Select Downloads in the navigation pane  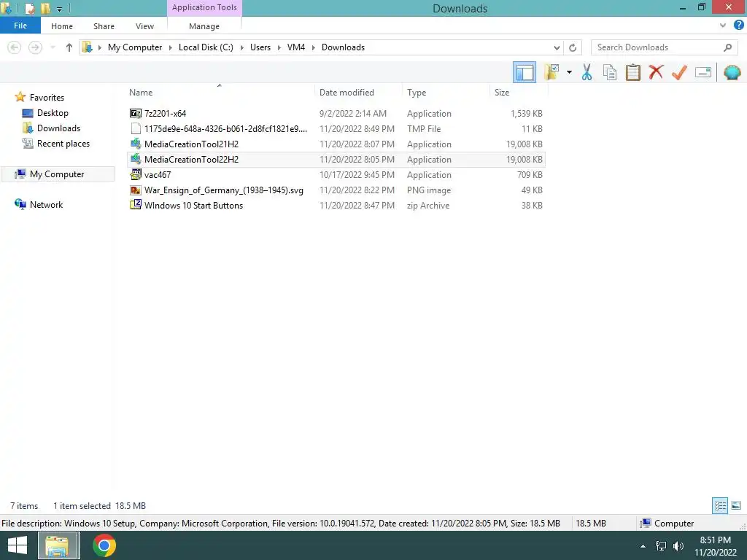click(58, 128)
